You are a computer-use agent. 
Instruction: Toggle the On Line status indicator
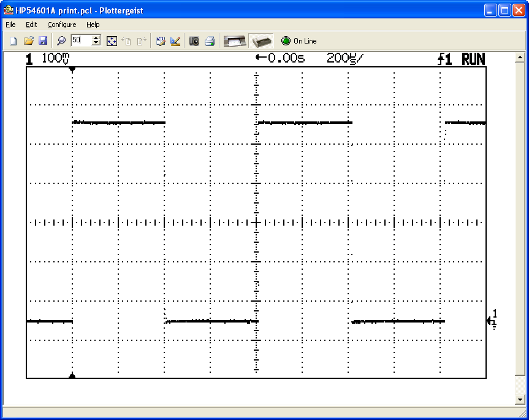285,40
